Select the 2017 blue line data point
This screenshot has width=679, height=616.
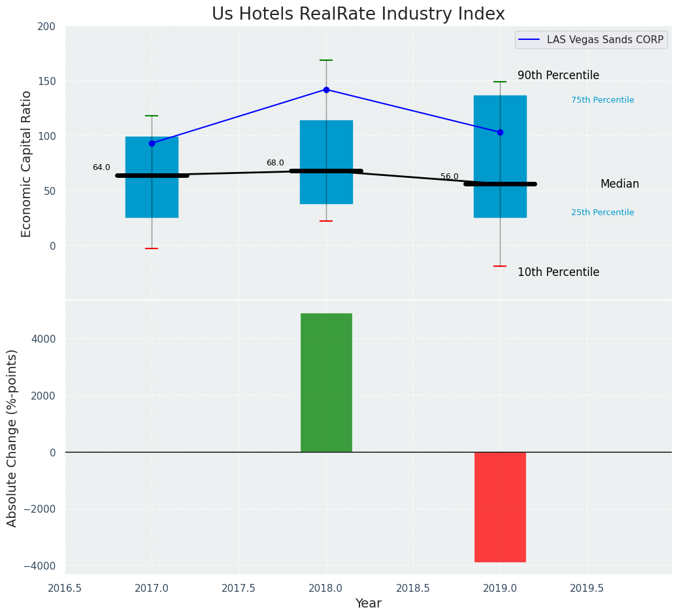click(152, 143)
